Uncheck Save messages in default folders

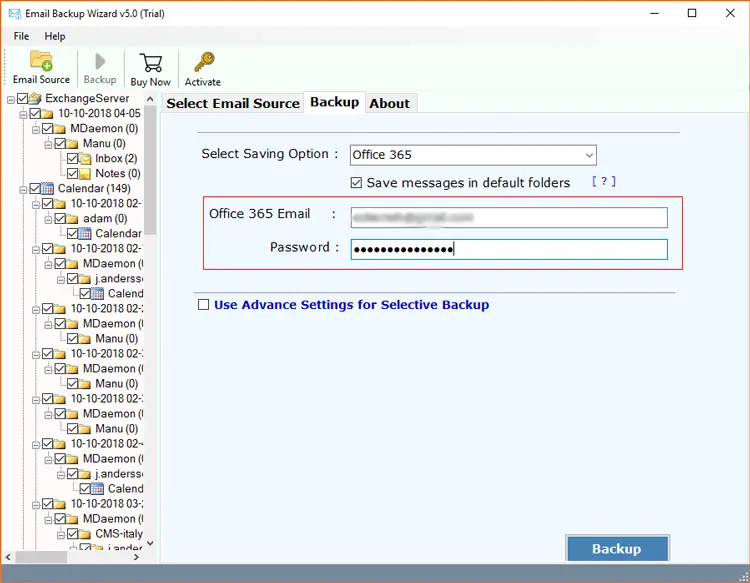click(357, 183)
